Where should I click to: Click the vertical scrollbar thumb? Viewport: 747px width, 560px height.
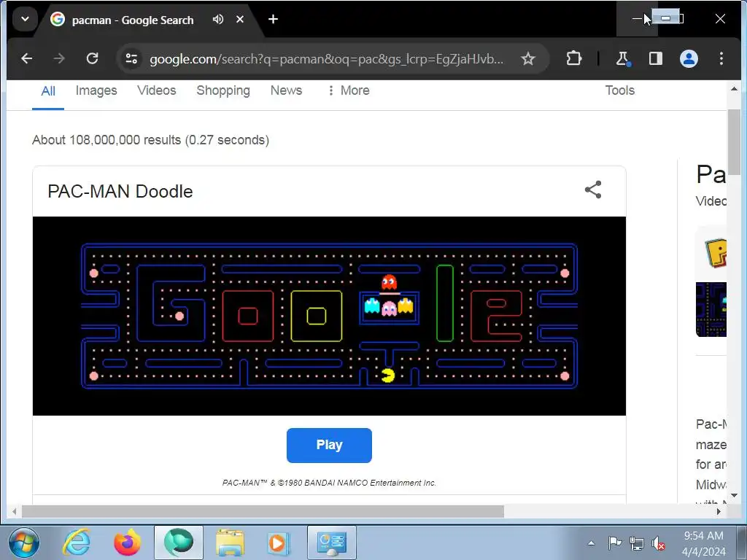pyautogui.click(x=734, y=142)
